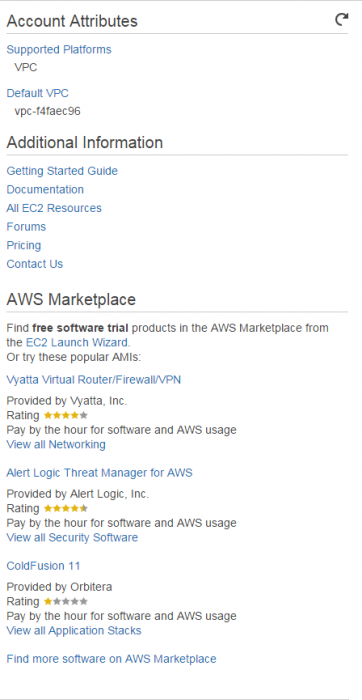Open the Pricing link

tap(24, 246)
